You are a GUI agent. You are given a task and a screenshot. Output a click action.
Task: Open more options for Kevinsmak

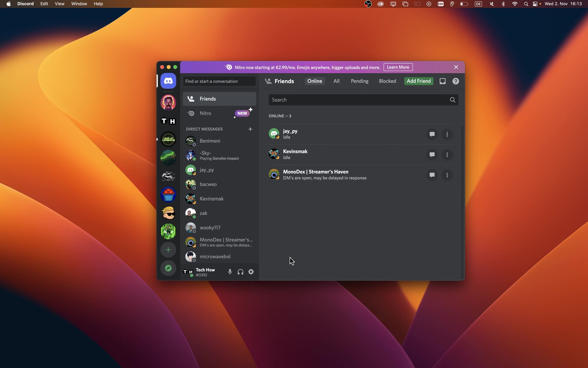click(x=447, y=155)
